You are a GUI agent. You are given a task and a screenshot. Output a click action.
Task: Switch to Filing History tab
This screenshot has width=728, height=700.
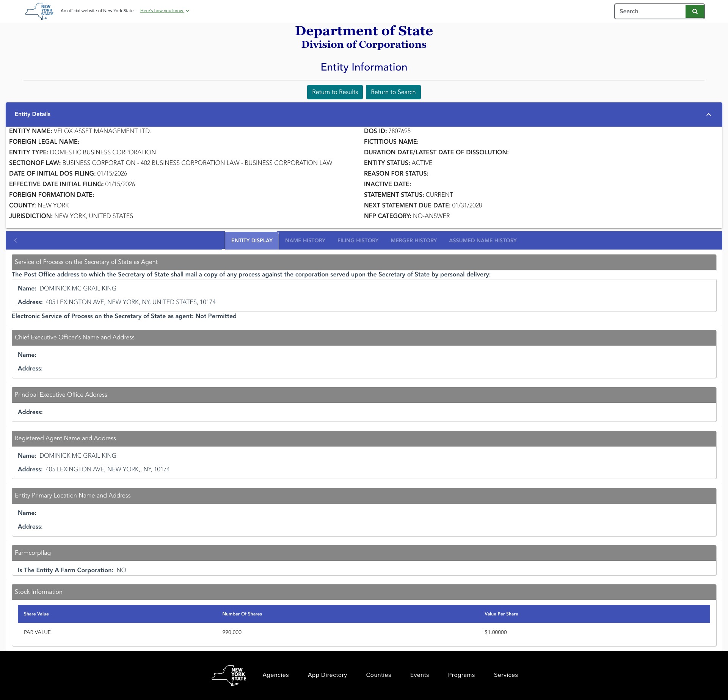coord(358,240)
